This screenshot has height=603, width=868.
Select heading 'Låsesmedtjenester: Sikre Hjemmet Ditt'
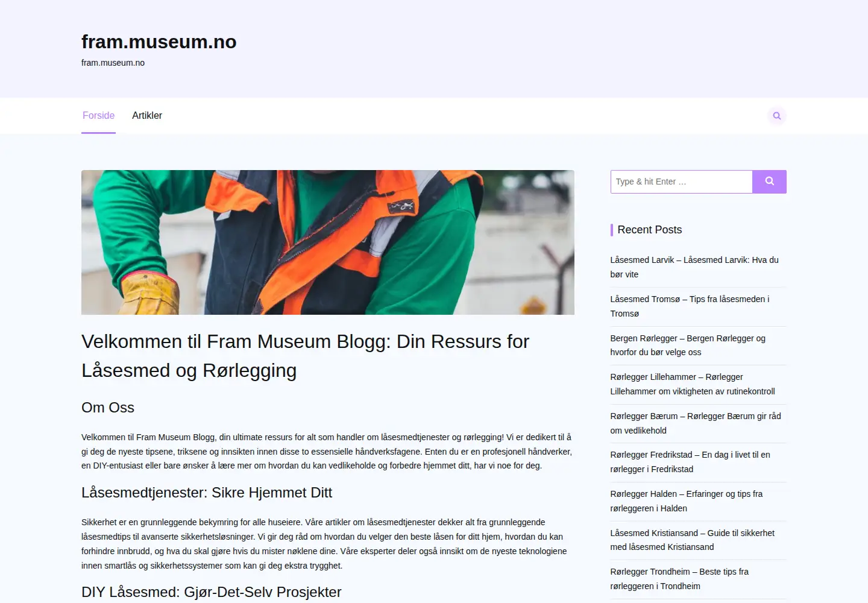(x=207, y=493)
